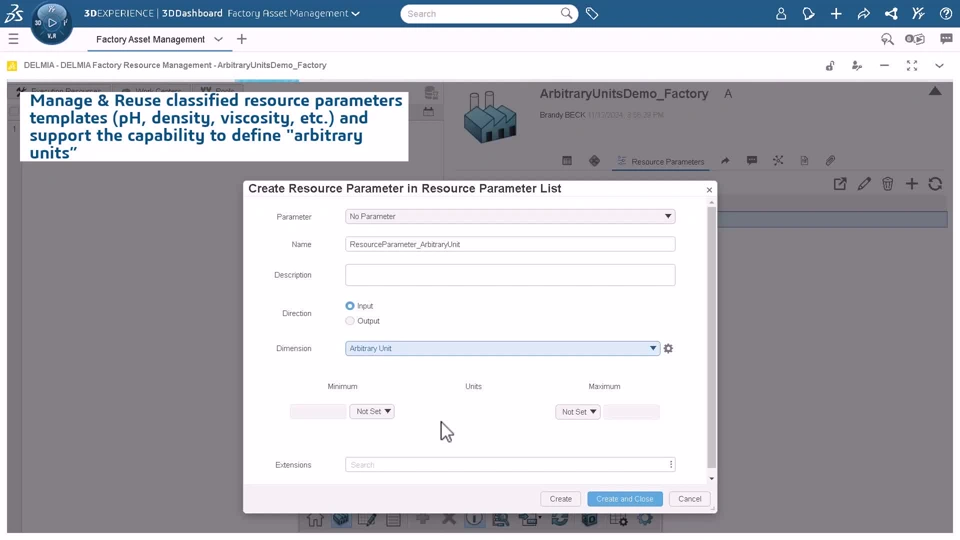Click the top Search bar

(489, 13)
